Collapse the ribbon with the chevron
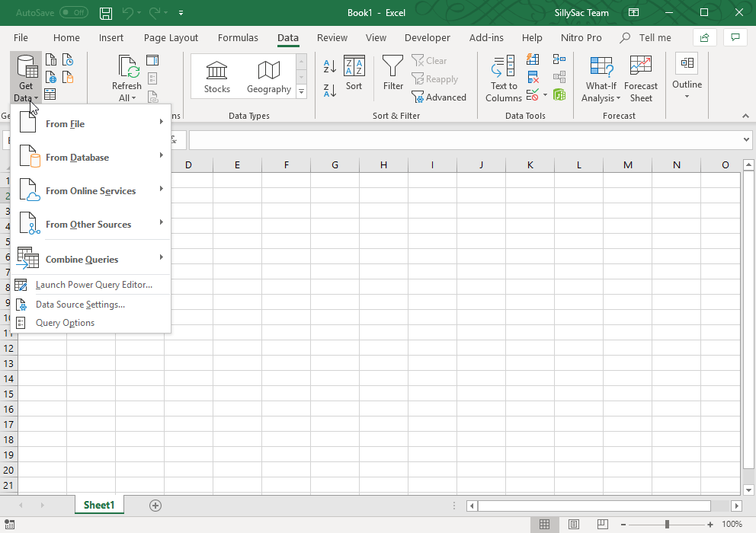 745,116
